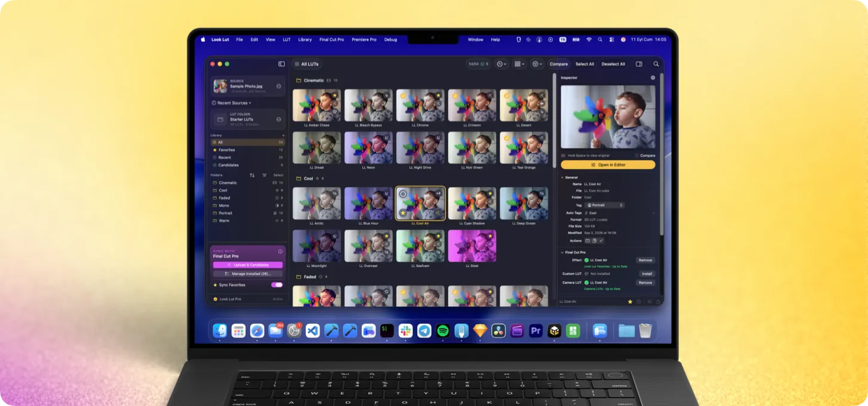Click the reveal-in-folder action icon in Inspector
The height and width of the screenshot is (406, 868).
pos(587,241)
